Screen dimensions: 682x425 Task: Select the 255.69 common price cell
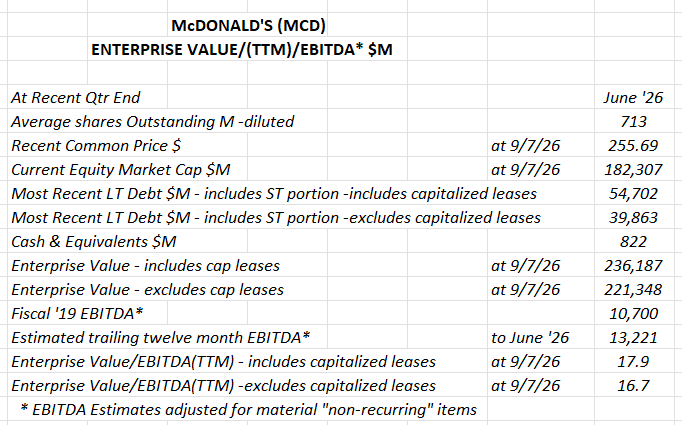coord(633,145)
